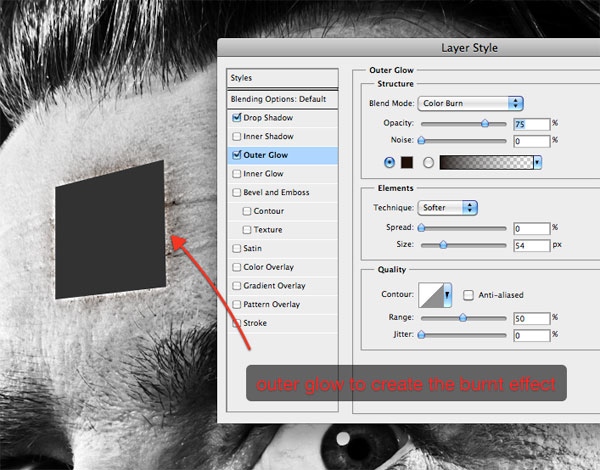Enable the Satin checkbox
This screenshot has height=470, width=600.
tap(236, 248)
